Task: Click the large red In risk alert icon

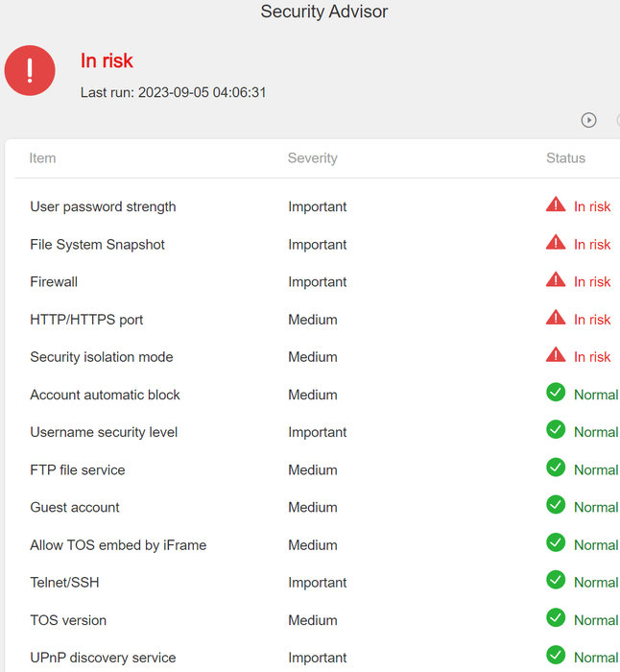Action: coord(30,70)
